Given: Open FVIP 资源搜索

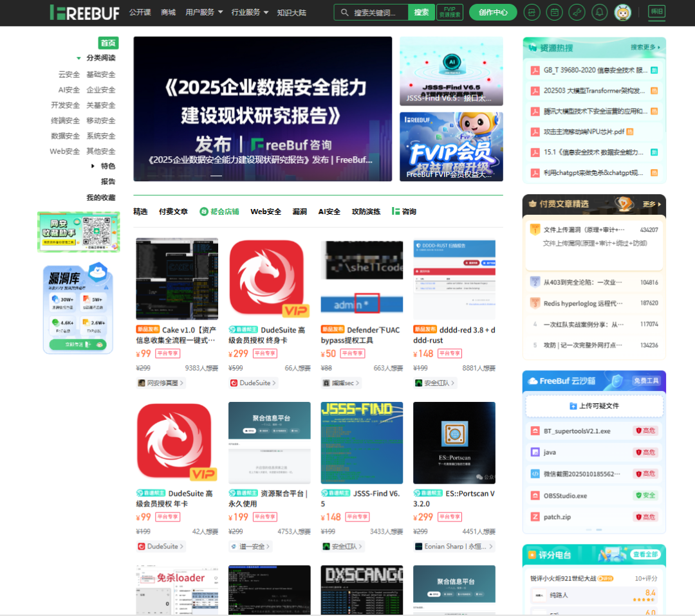Looking at the screenshot, I should (x=450, y=12).
